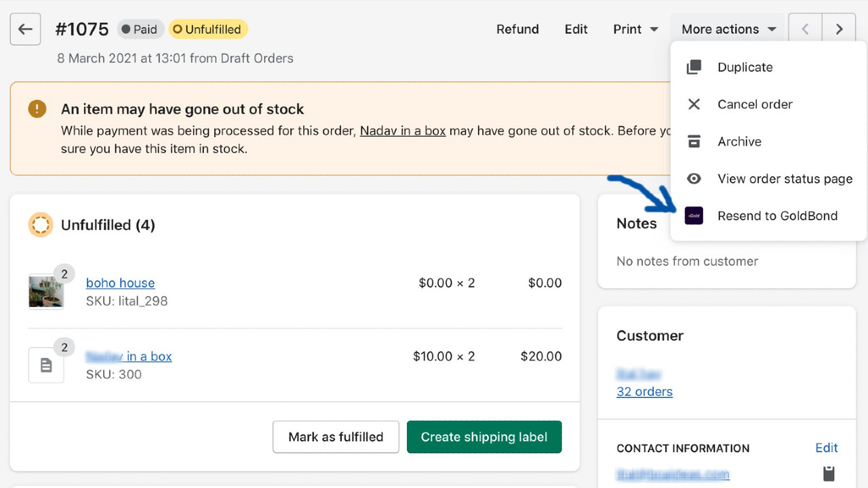Click the Duplicate icon in the More actions menu
Viewport: 868px width, 488px height.
pyautogui.click(x=694, y=66)
